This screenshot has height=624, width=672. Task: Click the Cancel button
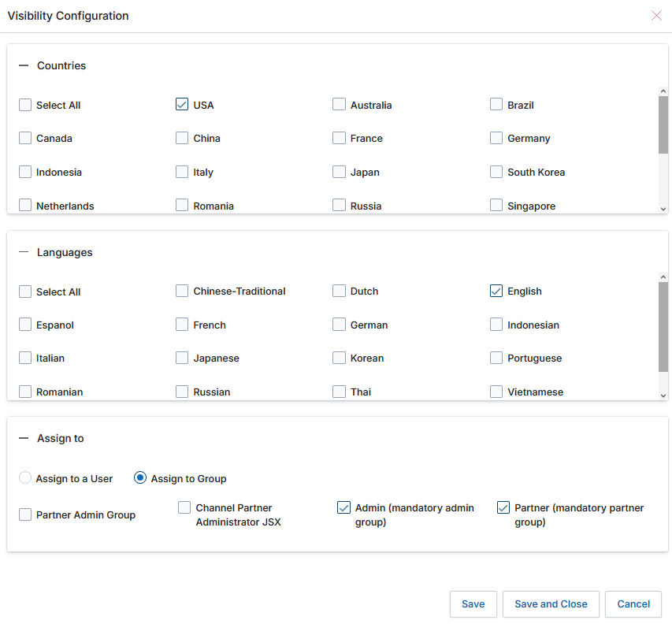click(x=633, y=604)
